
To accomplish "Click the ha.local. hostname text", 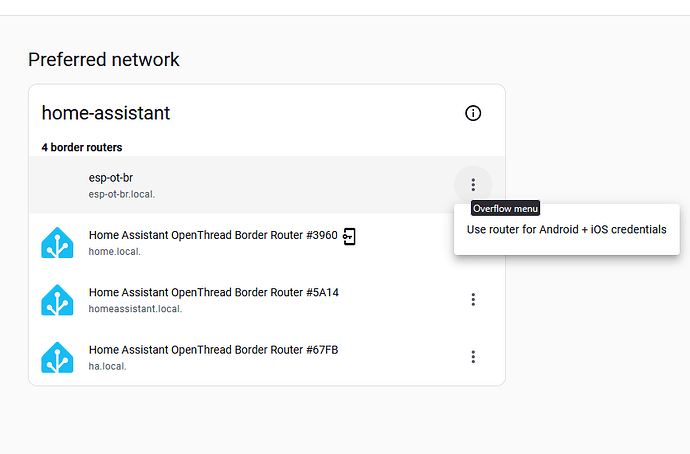I will 108,366.
